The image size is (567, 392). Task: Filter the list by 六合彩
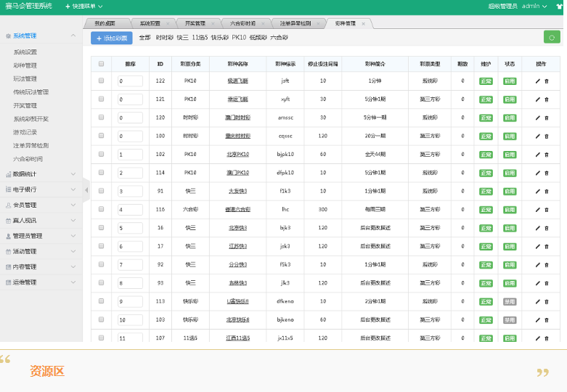(280, 38)
